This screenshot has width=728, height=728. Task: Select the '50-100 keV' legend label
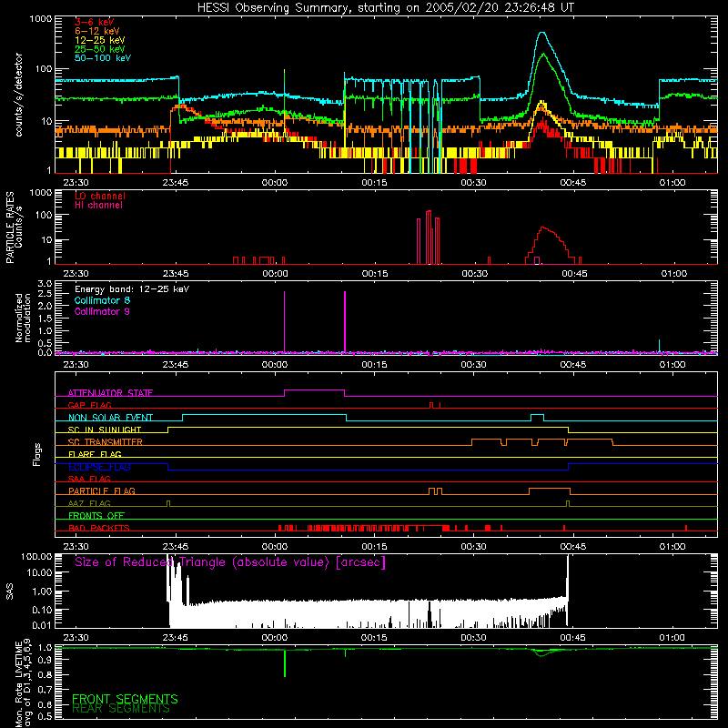[x=103, y=58]
